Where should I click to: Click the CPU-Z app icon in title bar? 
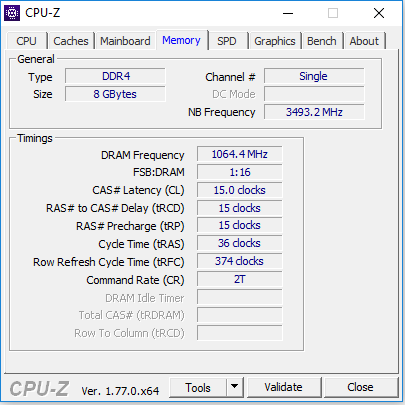[x=12, y=13]
